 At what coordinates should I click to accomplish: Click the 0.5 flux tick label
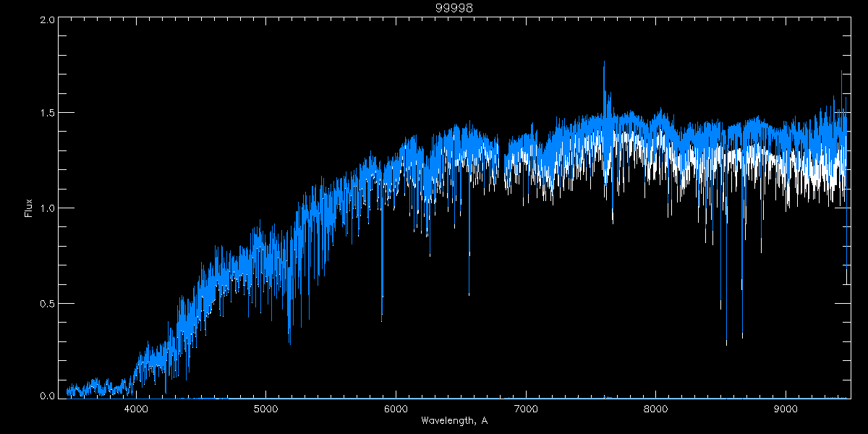[48, 303]
